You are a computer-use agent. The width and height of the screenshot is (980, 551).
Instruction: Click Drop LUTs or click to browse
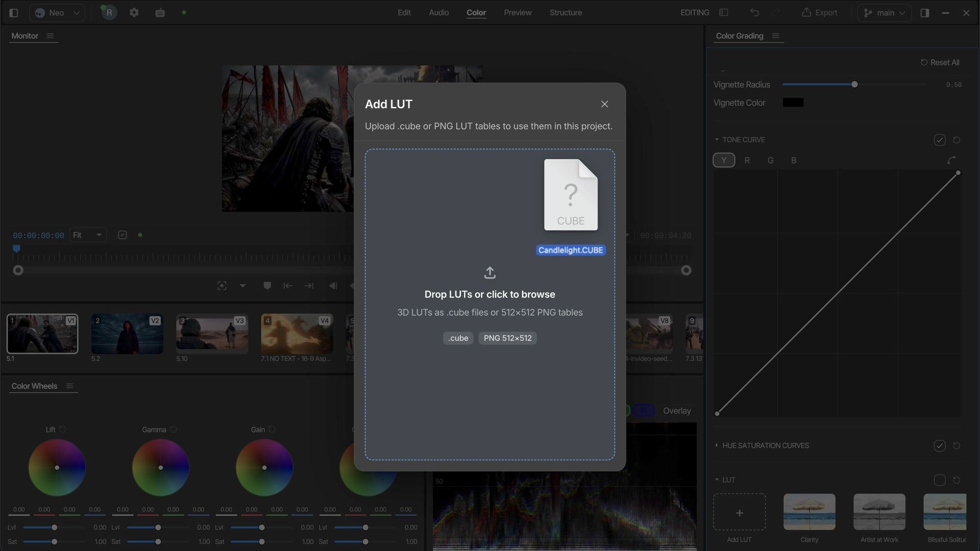pyautogui.click(x=490, y=294)
